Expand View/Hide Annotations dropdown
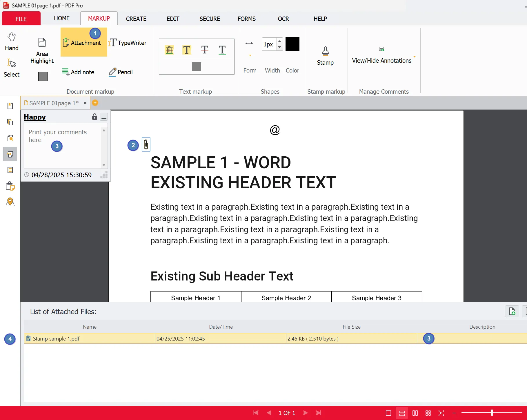This screenshot has height=420, width=527. pyautogui.click(x=415, y=57)
